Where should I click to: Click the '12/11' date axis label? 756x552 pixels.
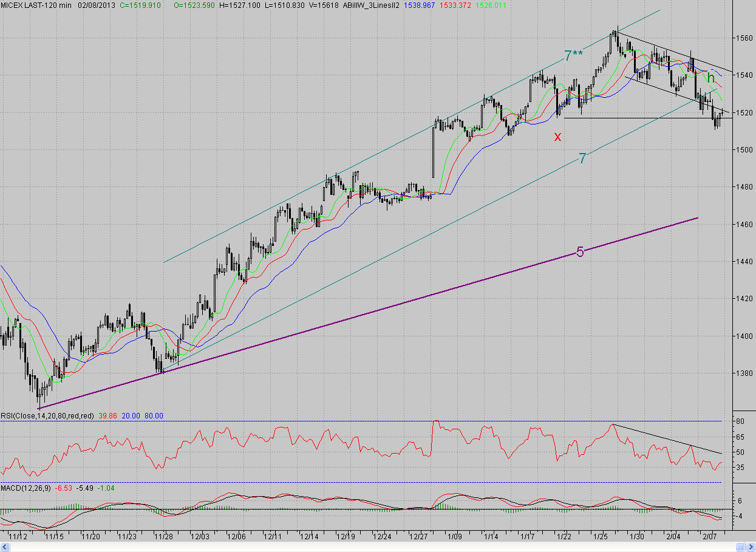[273, 536]
